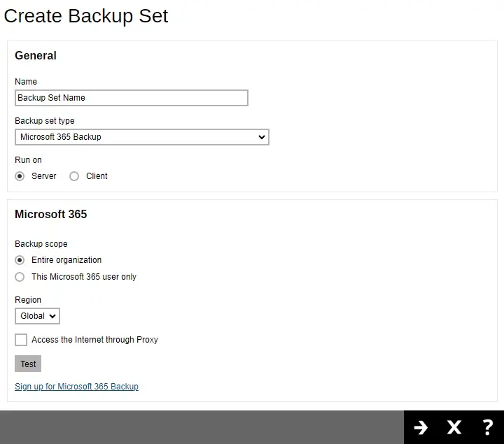Select the Server run-on option
504x444 pixels.
pyautogui.click(x=20, y=176)
